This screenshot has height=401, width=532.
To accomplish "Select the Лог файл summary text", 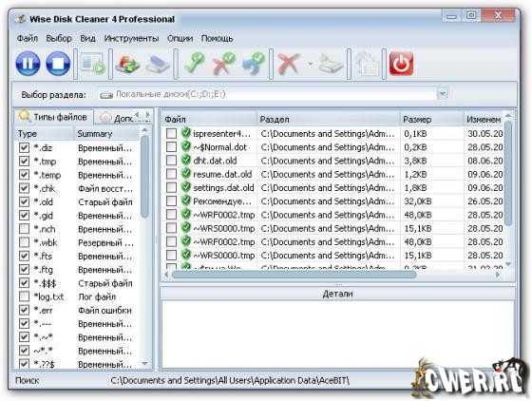I will (x=97, y=296).
